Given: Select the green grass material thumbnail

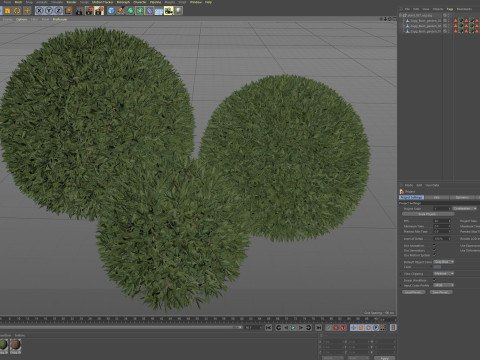Looking at the screenshot, I should point(4,345).
